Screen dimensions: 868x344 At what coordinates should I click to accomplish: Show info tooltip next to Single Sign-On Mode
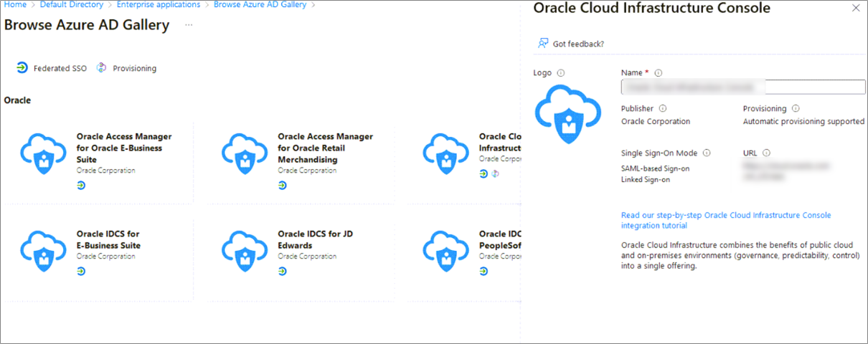707,153
